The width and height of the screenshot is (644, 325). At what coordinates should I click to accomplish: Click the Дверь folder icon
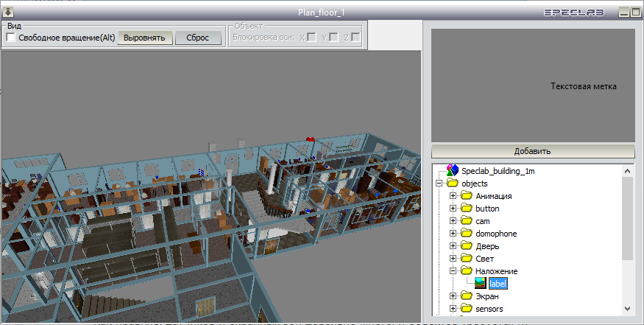(x=467, y=246)
